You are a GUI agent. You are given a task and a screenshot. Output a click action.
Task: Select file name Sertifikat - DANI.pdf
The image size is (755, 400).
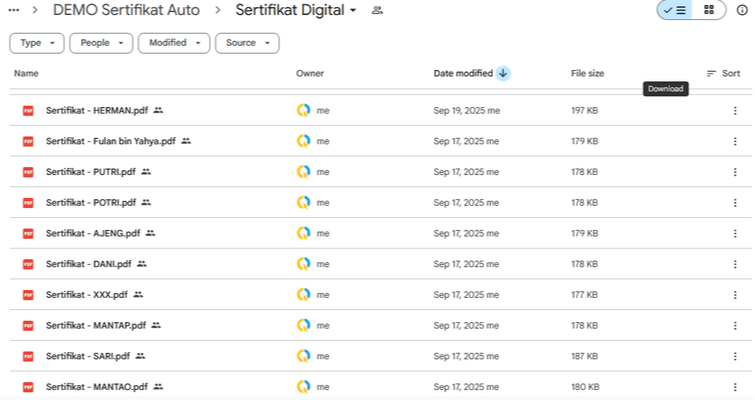tap(89, 264)
